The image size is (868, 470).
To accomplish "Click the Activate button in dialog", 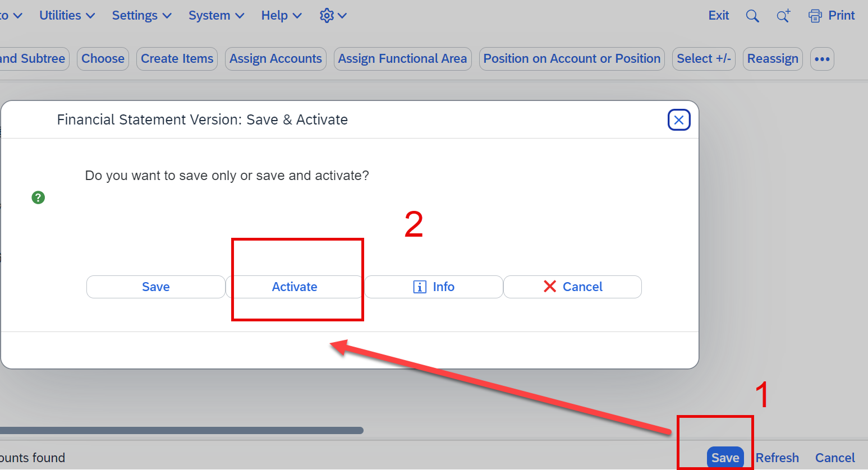I will (x=295, y=287).
